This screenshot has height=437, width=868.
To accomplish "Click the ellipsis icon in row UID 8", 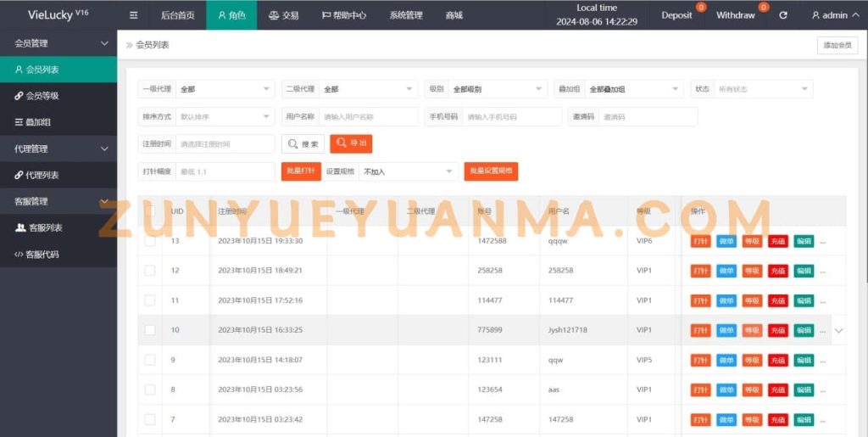I will pos(822,390).
